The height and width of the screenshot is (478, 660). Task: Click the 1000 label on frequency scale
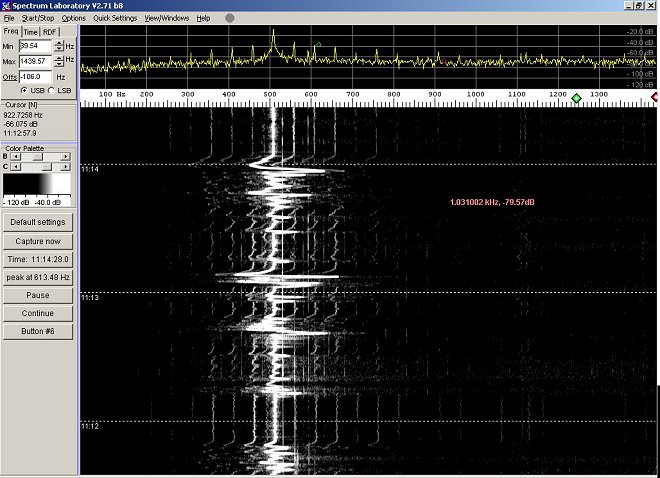coord(475,94)
